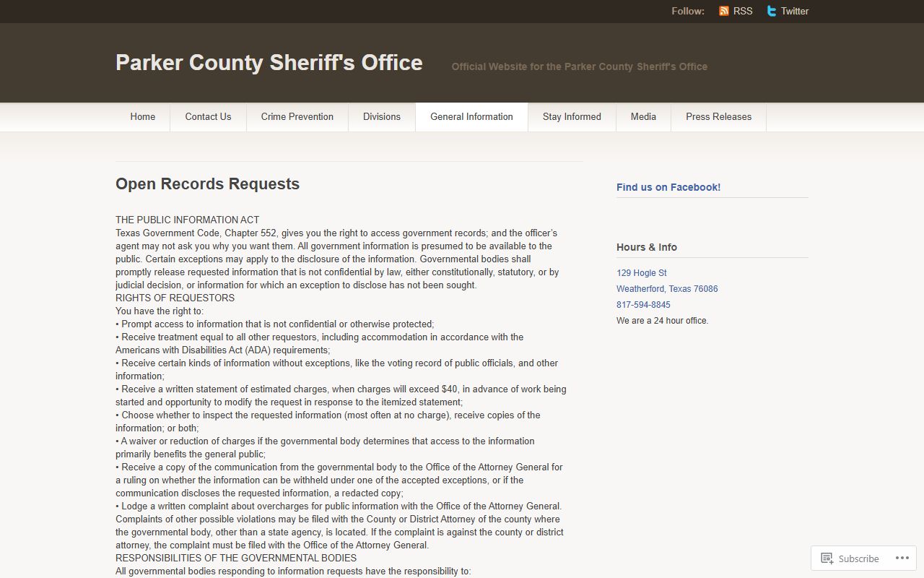Click the Weatherford, Texas 76086 link

667,289
